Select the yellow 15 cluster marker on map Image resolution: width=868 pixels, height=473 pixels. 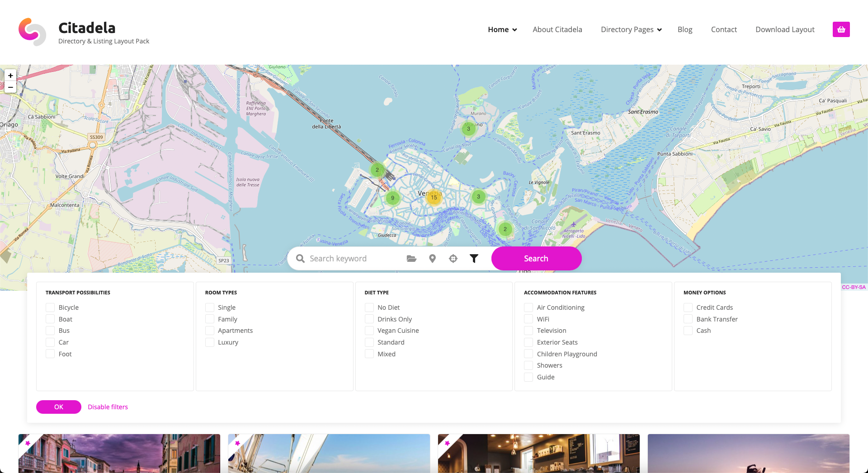click(x=434, y=198)
